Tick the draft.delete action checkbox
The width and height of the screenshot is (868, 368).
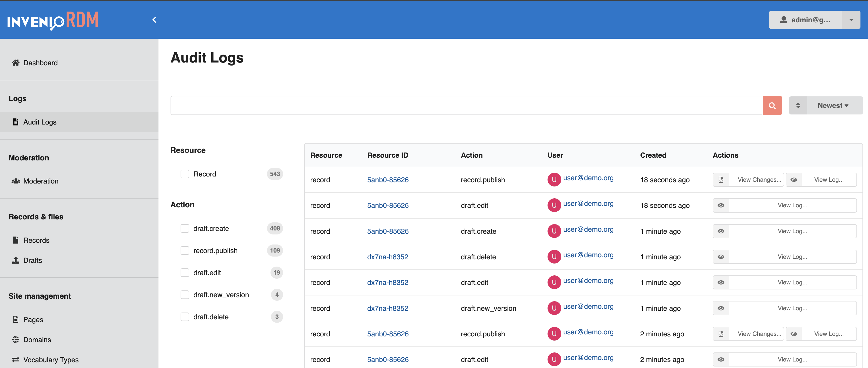click(185, 317)
